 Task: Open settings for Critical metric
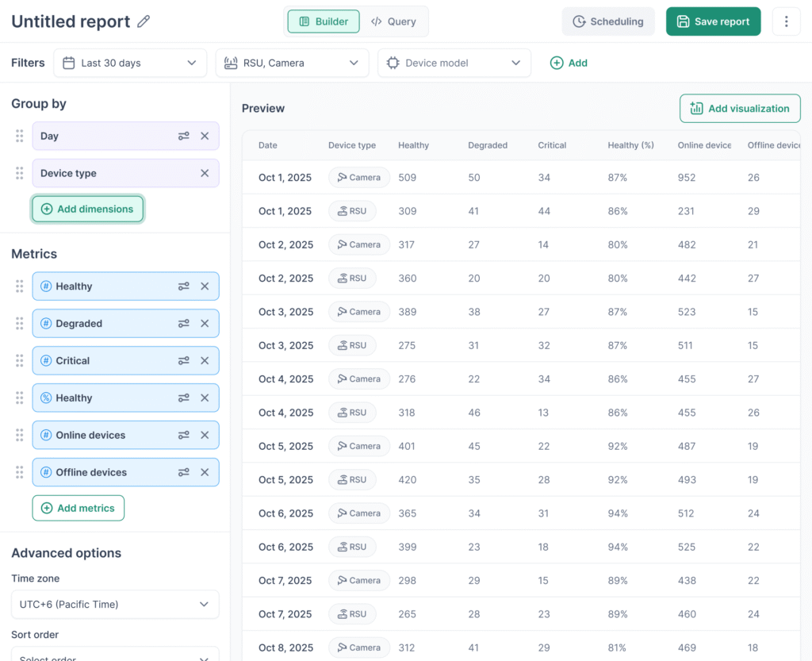[x=184, y=360]
